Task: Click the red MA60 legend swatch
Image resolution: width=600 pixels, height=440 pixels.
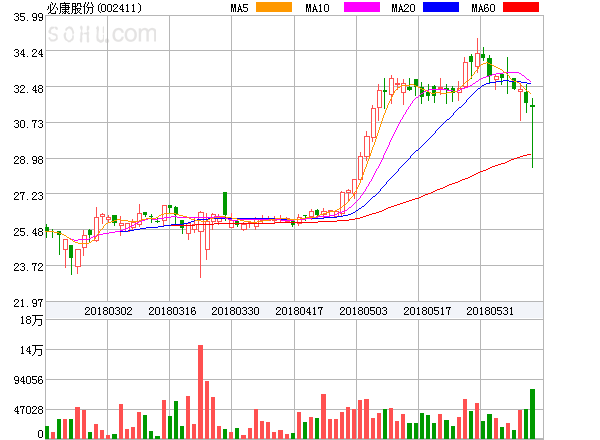Action: tap(521, 7)
